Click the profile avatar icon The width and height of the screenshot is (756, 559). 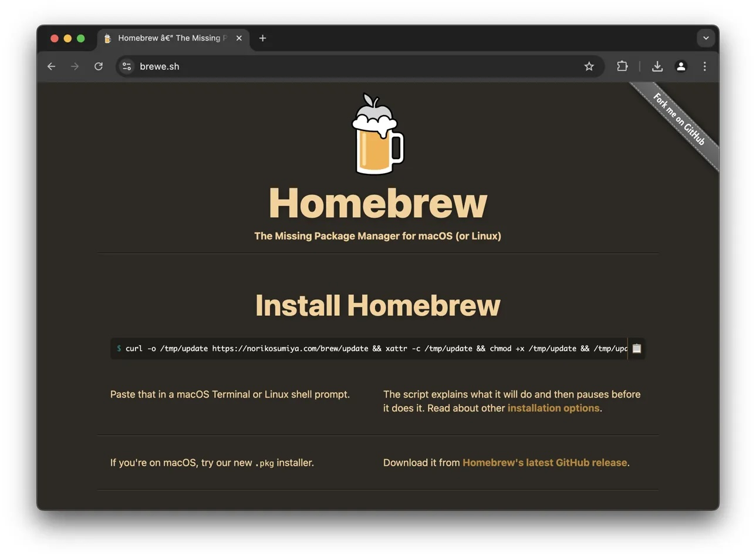(x=681, y=66)
